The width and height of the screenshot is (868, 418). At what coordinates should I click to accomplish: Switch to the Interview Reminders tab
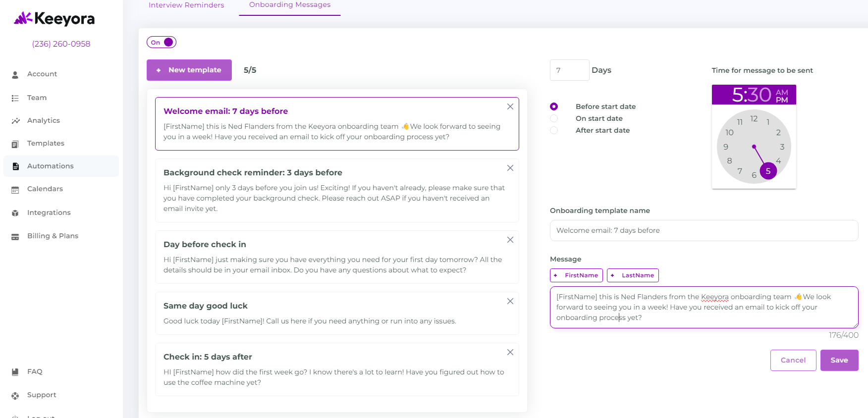[186, 5]
